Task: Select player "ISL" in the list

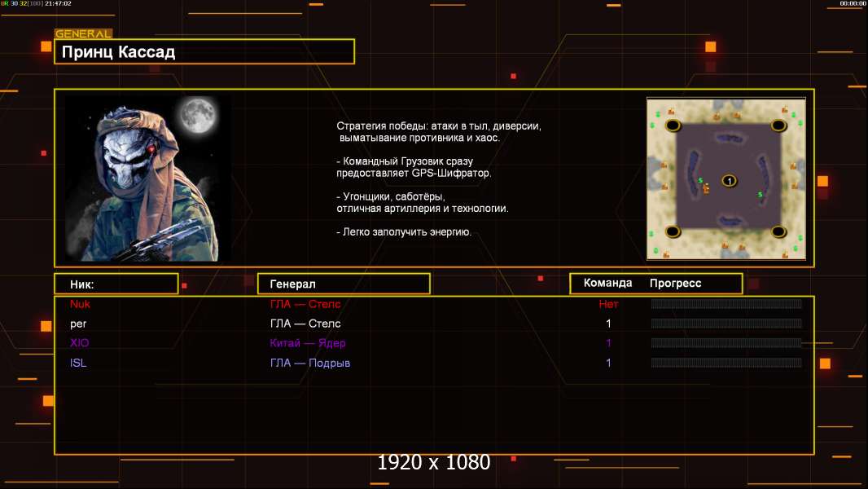Action: pyautogui.click(x=78, y=363)
